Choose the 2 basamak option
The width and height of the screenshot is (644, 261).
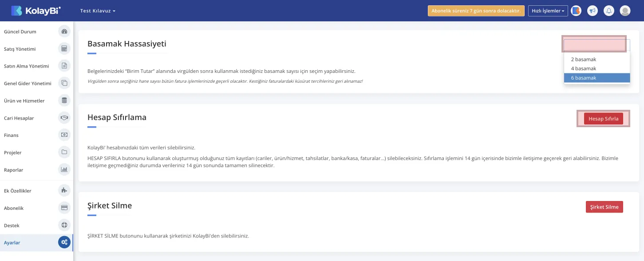597,59
